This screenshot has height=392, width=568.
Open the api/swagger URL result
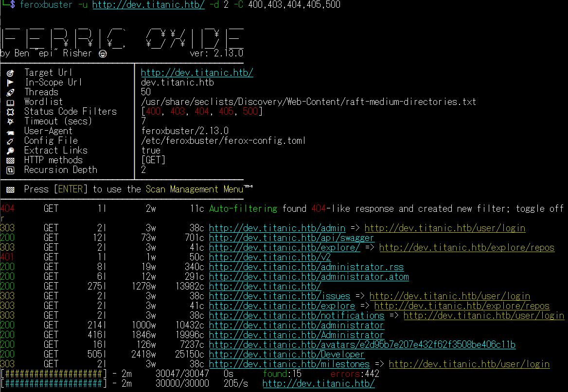292,238
